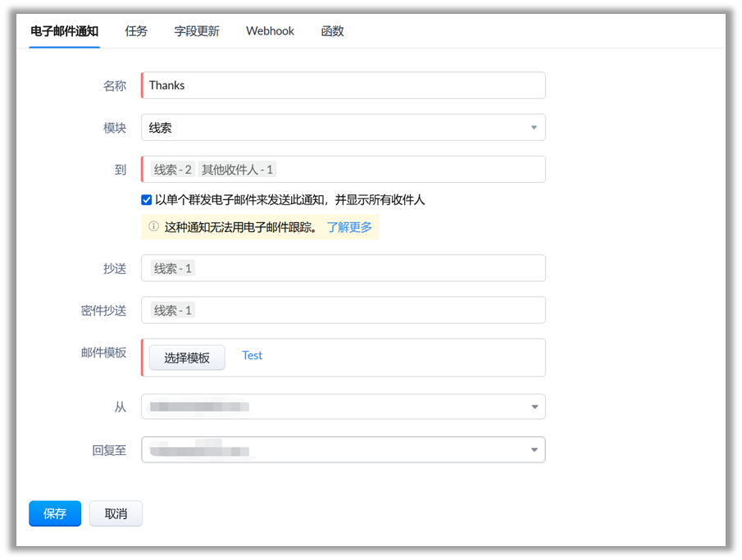Go to the Webhook tab
The width and height of the screenshot is (742, 560).
[270, 31]
